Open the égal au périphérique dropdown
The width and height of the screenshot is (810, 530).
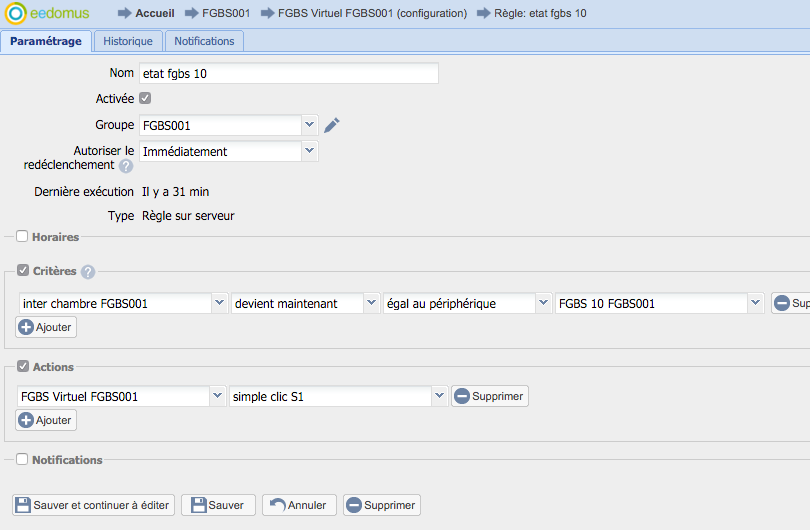[x=543, y=303]
